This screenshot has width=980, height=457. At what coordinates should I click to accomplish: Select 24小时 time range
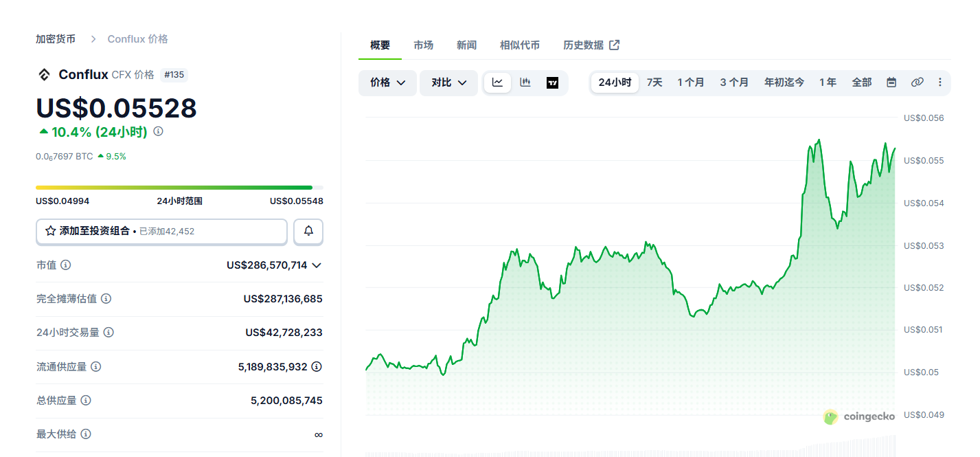pos(615,82)
